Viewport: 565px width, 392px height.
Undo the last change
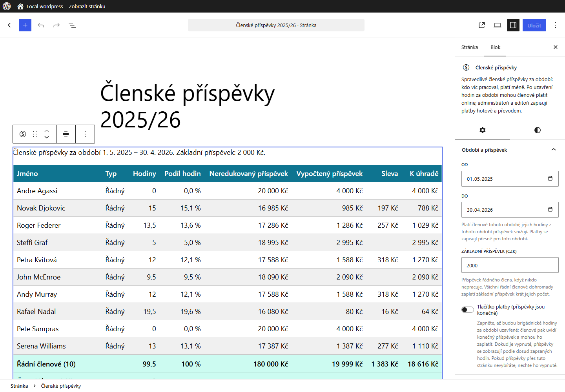(x=41, y=25)
